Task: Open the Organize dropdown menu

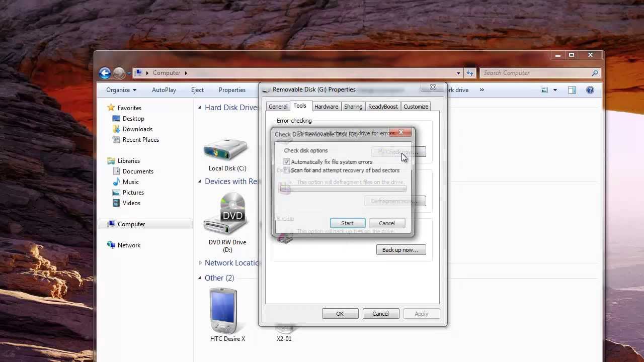Action: [x=121, y=90]
